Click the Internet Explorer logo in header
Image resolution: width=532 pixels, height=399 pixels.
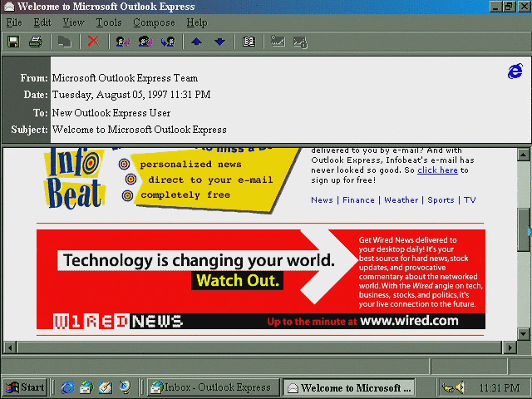(x=515, y=71)
